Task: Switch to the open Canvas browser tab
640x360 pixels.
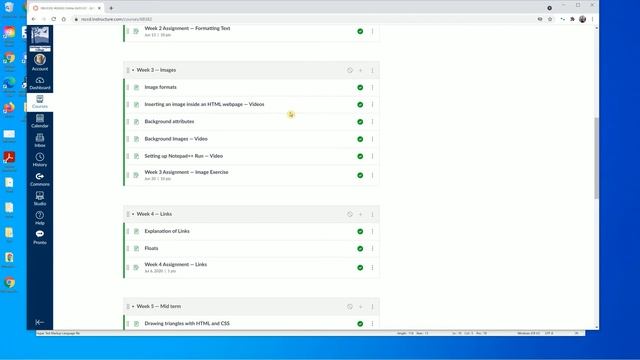Action: [67, 8]
